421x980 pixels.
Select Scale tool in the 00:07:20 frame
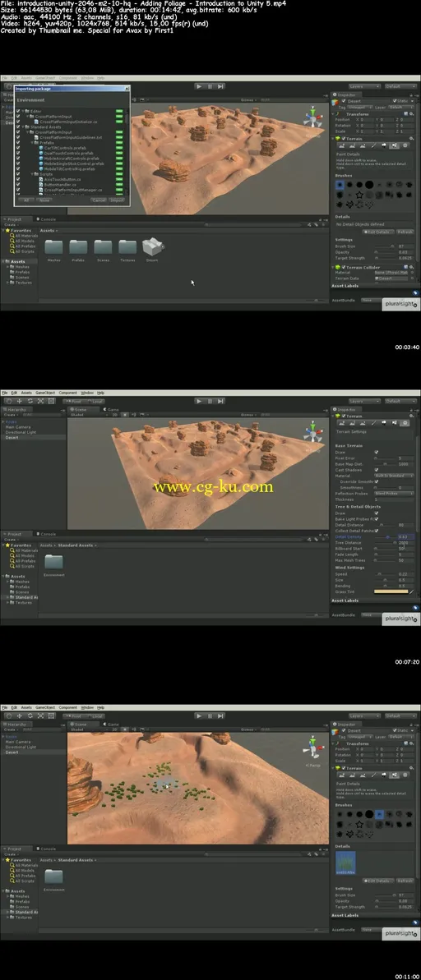click(40, 401)
